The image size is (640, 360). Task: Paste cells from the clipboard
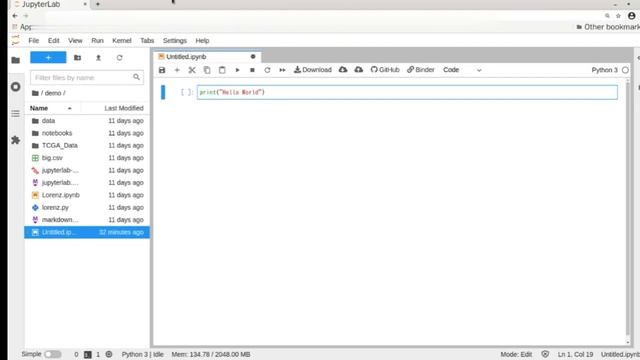(222, 70)
